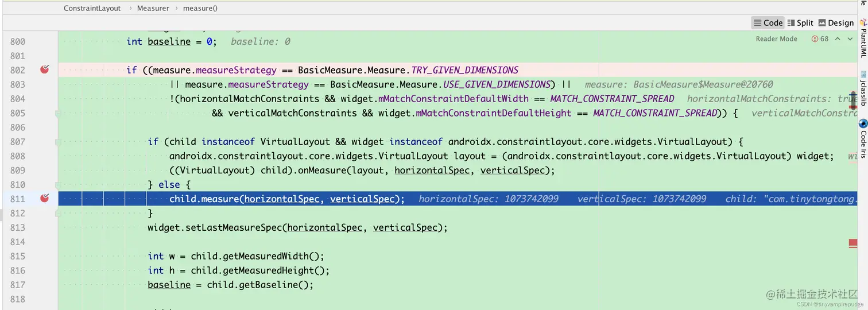Screen dimensions: 868x310
Task: Select measure() in the breadcrumb bar
Action: click(200, 8)
